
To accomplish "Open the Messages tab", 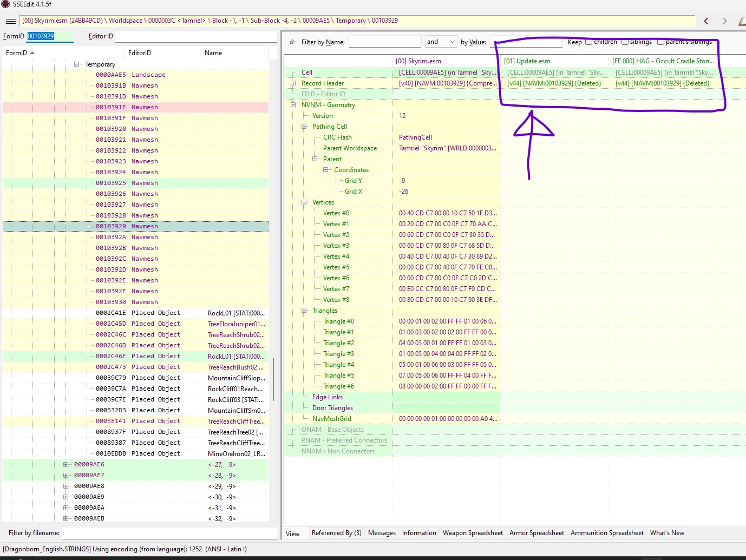I will (382, 533).
